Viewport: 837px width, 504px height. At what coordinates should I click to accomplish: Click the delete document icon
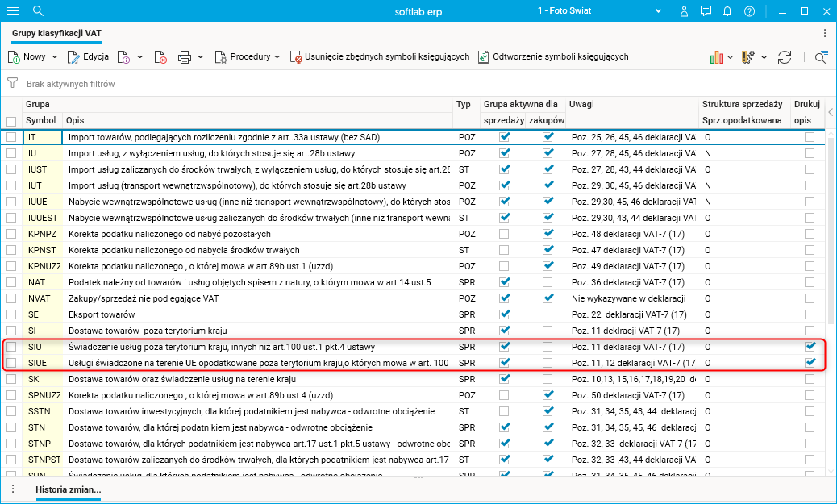(x=160, y=57)
